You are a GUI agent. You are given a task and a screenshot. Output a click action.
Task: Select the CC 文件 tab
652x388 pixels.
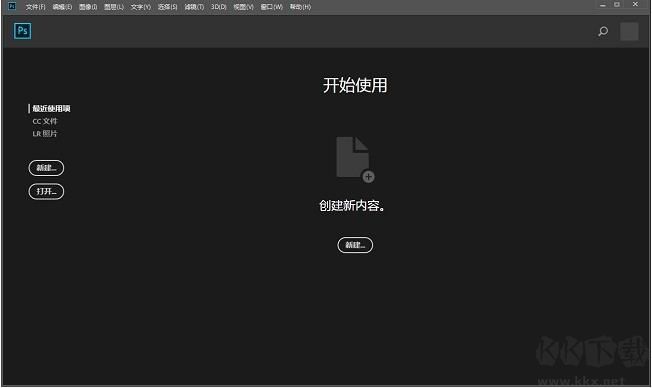pos(45,121)
